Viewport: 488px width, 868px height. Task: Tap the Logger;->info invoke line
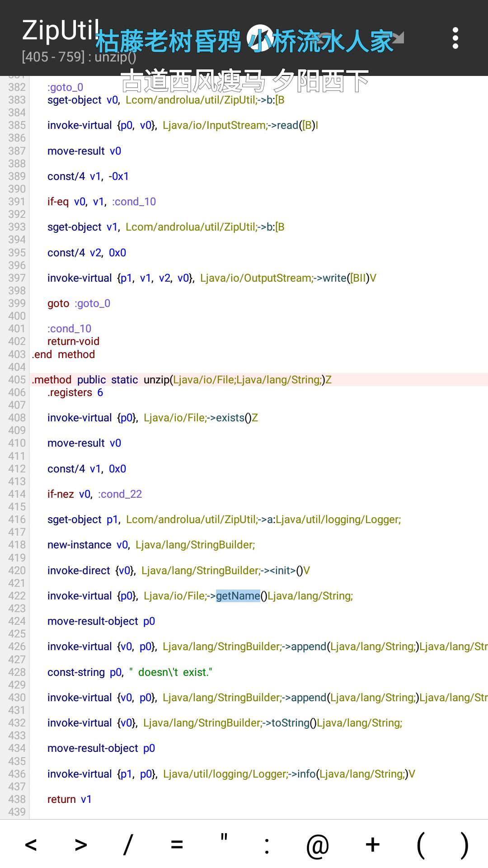point(231,774)
